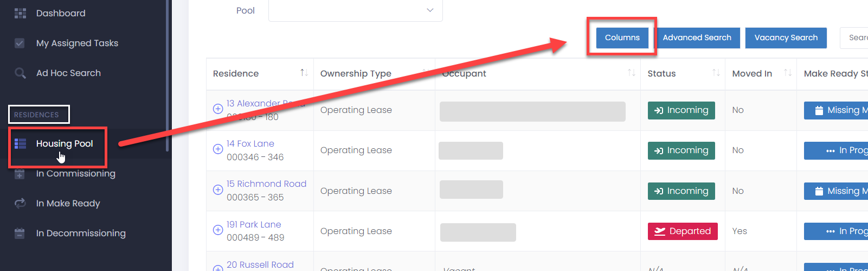Image resolution: width=868 pixels, height=271 pixels.
Task: Open the Pool dropdown
Action: [356, 10]
